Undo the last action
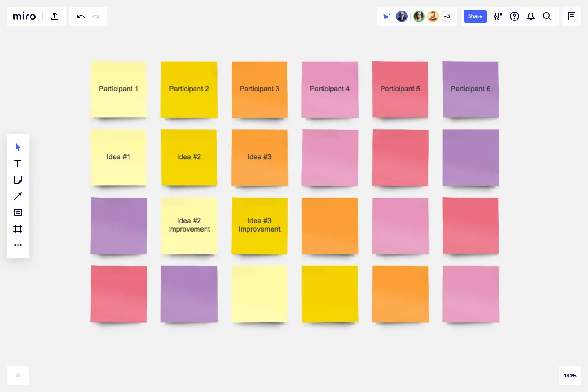588x392 pixels. (x=80, y=16)
